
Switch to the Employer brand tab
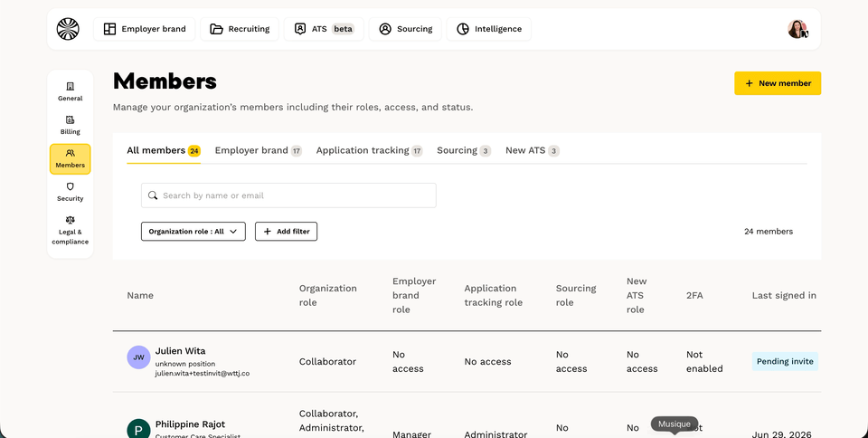pos(258,150)
